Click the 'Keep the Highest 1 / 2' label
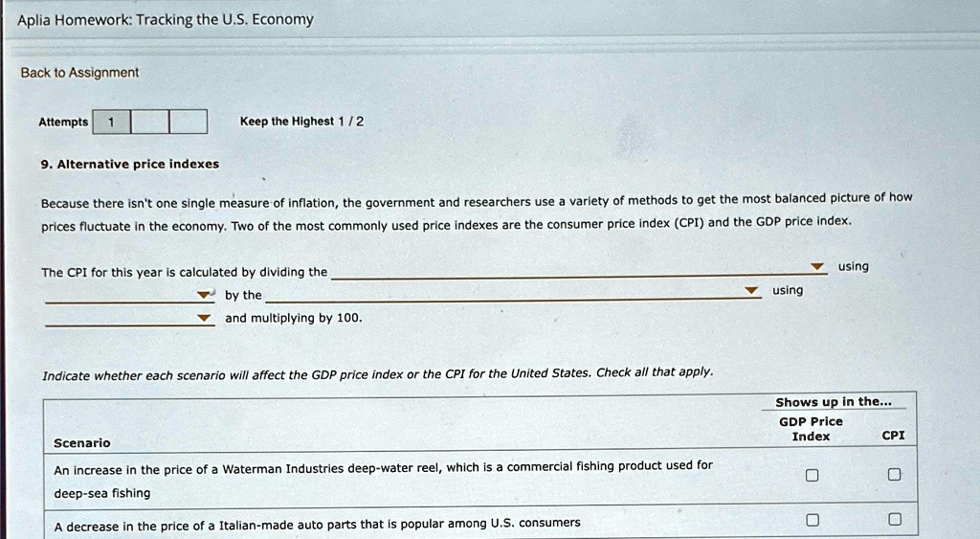The height and width of the screenshot is (539, 980). 301,122
